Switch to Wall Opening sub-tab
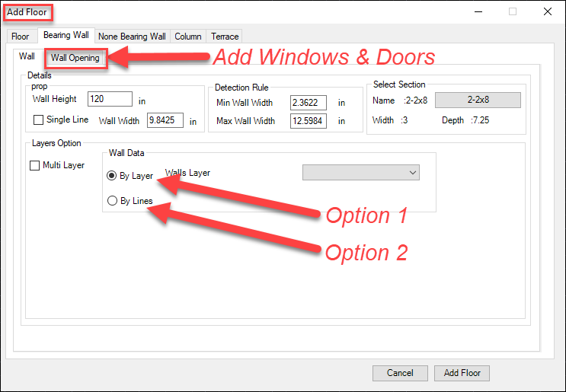 (x=75, y=58)
